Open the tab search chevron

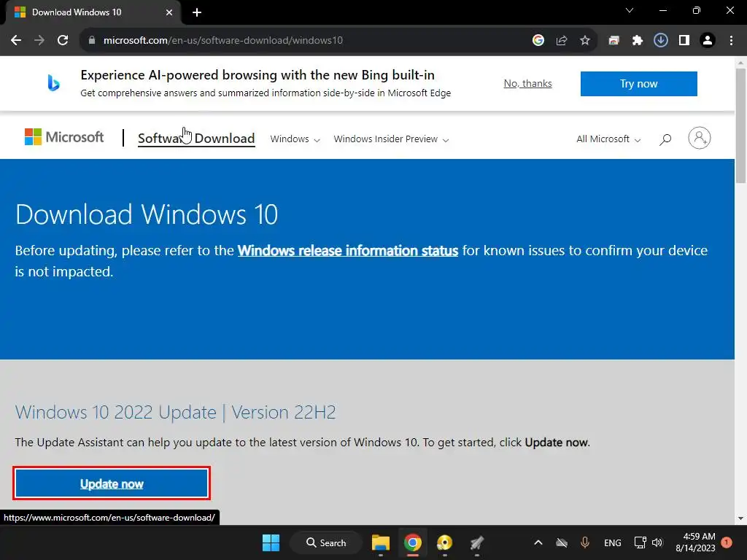[x=630, y=10]
